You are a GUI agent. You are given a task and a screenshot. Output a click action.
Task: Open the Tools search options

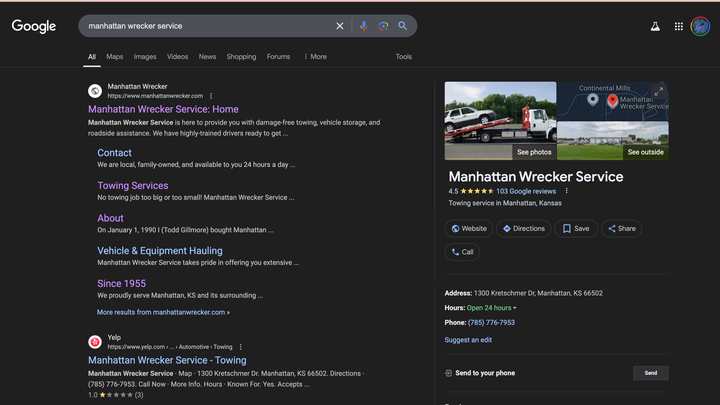404,56
